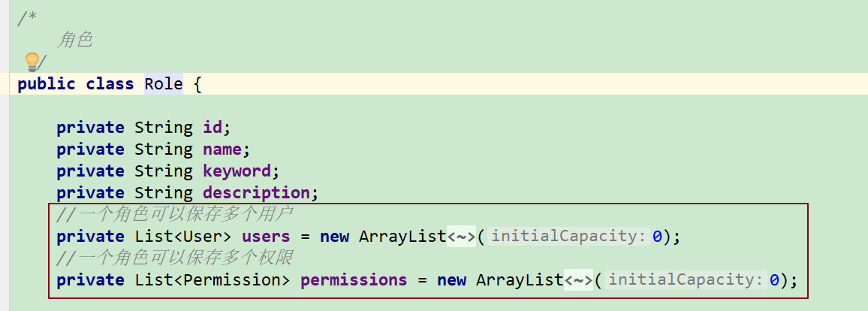This screenshot has width=868, height=311.
Task: Click the 0 argument in the users ArrayList
Action: [657, 237]
